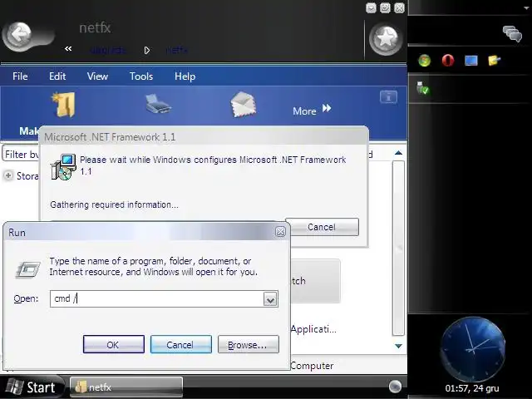The width and height of the screenshot is (532, 399).
Task: Open the Start menu
Action: 32,387
